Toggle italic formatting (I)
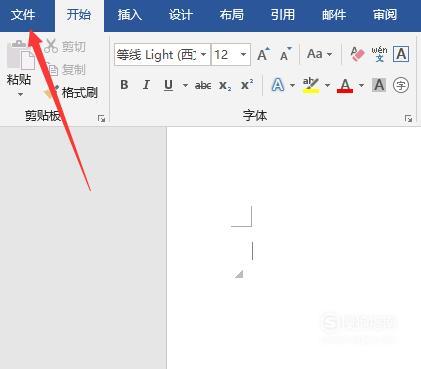421x369 pixels. click(x=146, y=85)
